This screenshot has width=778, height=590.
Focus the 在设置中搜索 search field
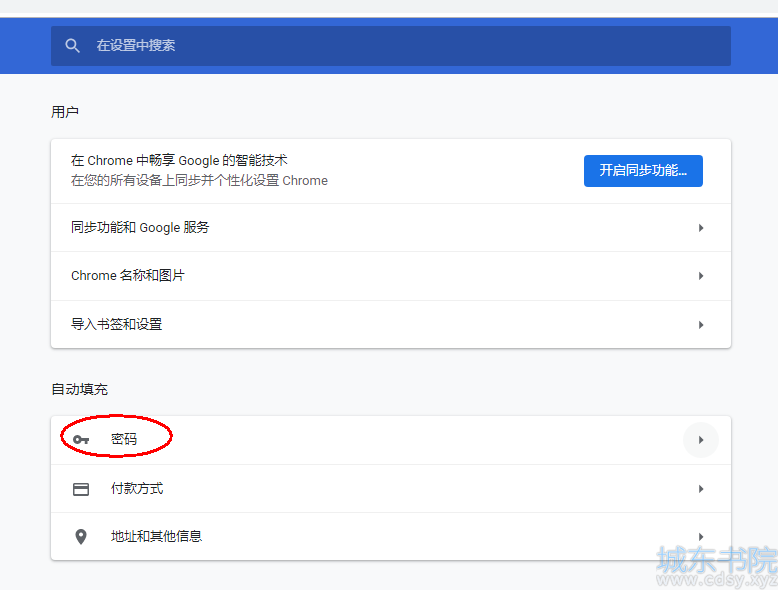390,46
